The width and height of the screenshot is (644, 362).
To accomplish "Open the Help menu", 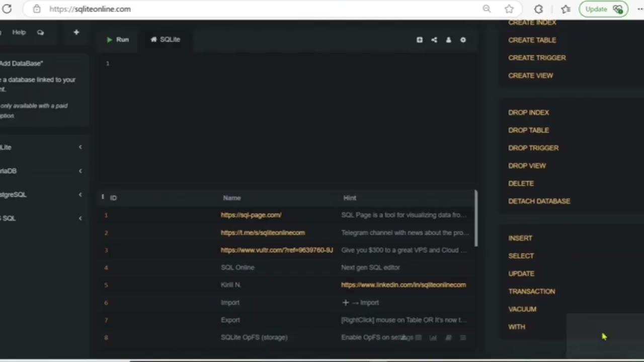I will click(x=19, y=32).
